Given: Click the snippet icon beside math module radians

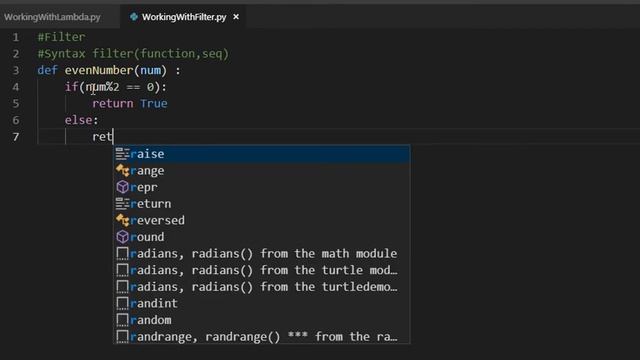Looking at the screenshot, I should (122, 254).
